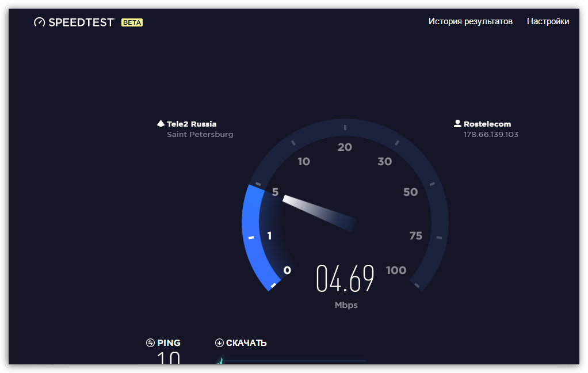Click the Speedtest gauge logo icon
588x373 pixels.
tap(39, 22)
